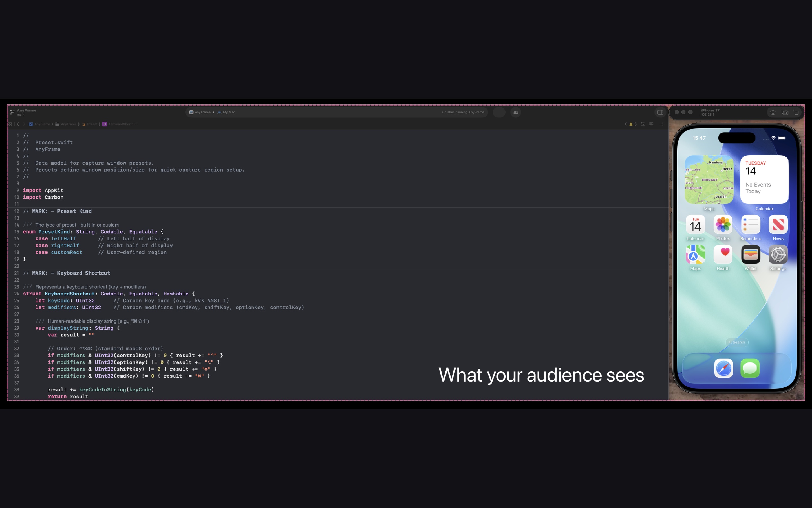
Task: Jump to the next issue arrow
Action: click(x=636, y=124)
